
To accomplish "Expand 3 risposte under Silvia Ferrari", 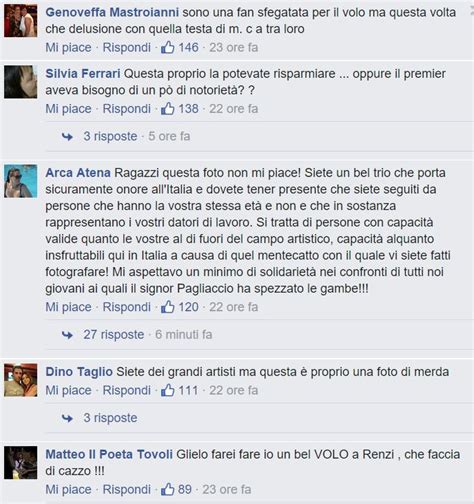I will pos(110,136).
